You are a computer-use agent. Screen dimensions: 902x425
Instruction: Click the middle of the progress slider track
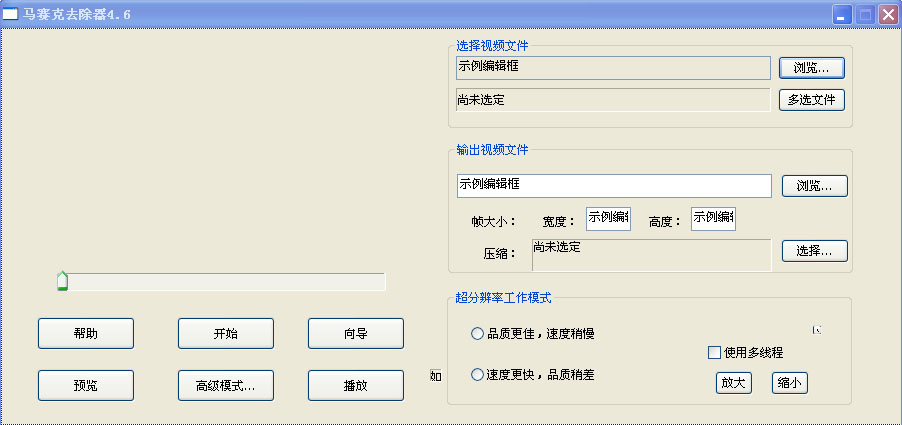(x=221, y=282)
